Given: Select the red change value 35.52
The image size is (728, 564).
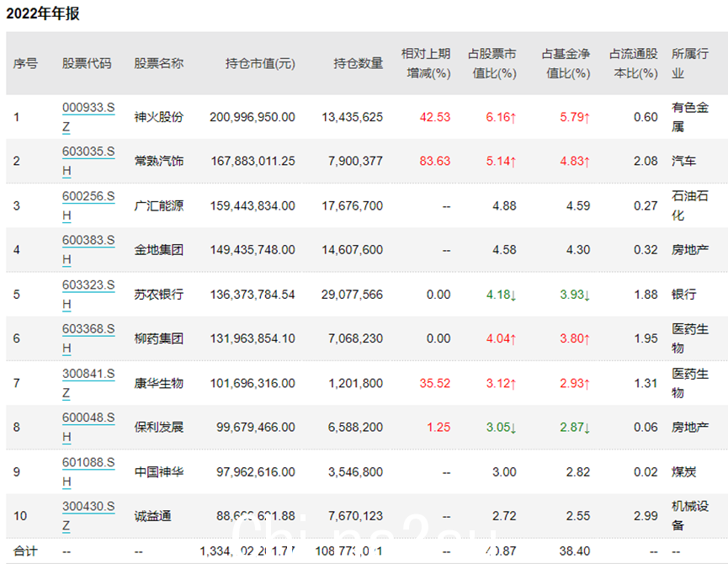Looking at the screenshot, I should [435, 383].
